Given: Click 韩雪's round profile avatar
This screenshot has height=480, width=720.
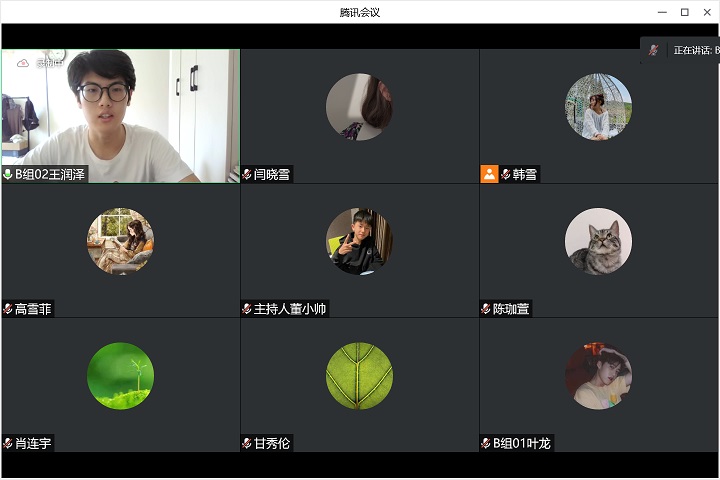Looking at the screenshot, I should pyautogui.click(x=598, y=106).
